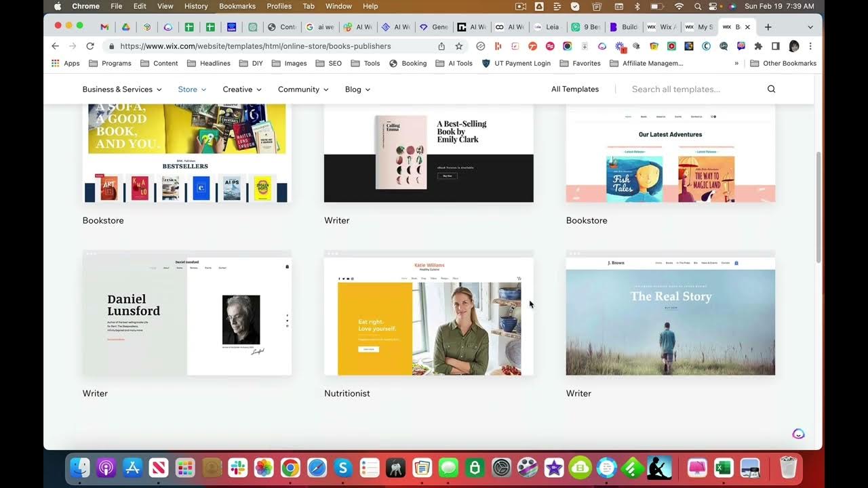868x488 pixels.
Task: Open the Trash in the Dock
Action: (787, 468)
